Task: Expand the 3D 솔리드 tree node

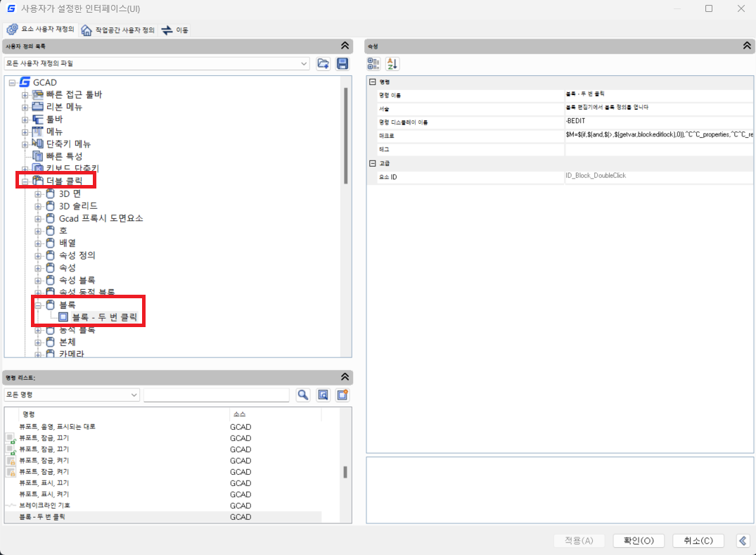Action: tap(37, 206)
